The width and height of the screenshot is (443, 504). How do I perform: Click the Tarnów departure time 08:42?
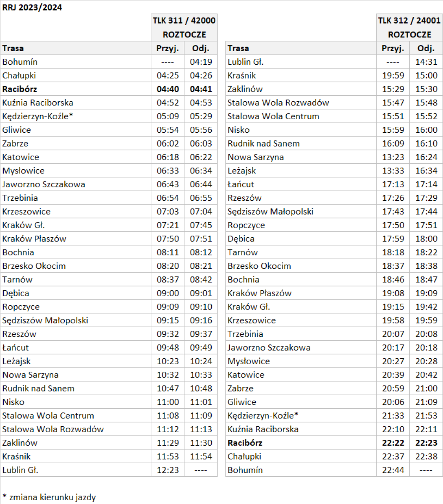(x=201, y=279)
